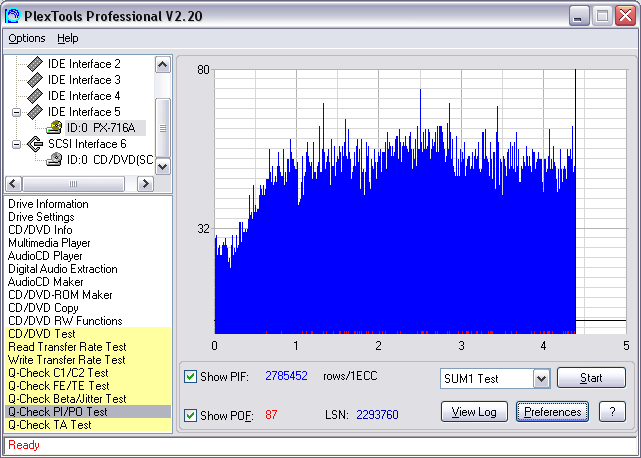
Task: Toggle the Show POF checkbox
Action: tap(190, 415)
